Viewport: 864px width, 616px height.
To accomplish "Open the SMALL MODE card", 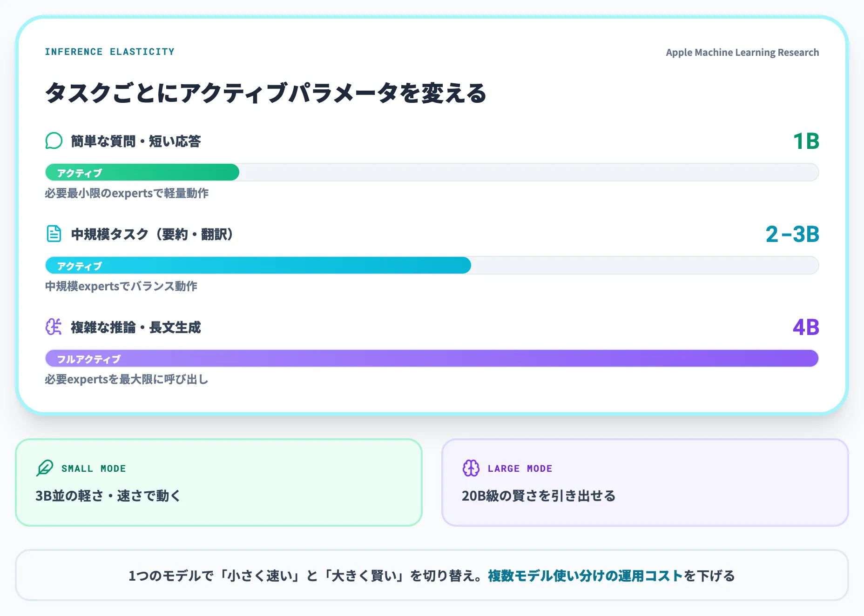I will [219, 482].
